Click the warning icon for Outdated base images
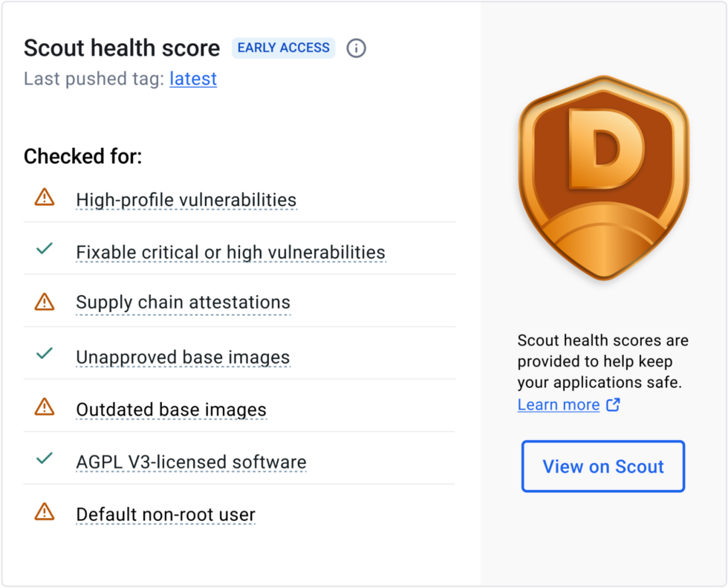Image resolution: width=728 pixels, height=588 pixels. [x=44, y=407]
